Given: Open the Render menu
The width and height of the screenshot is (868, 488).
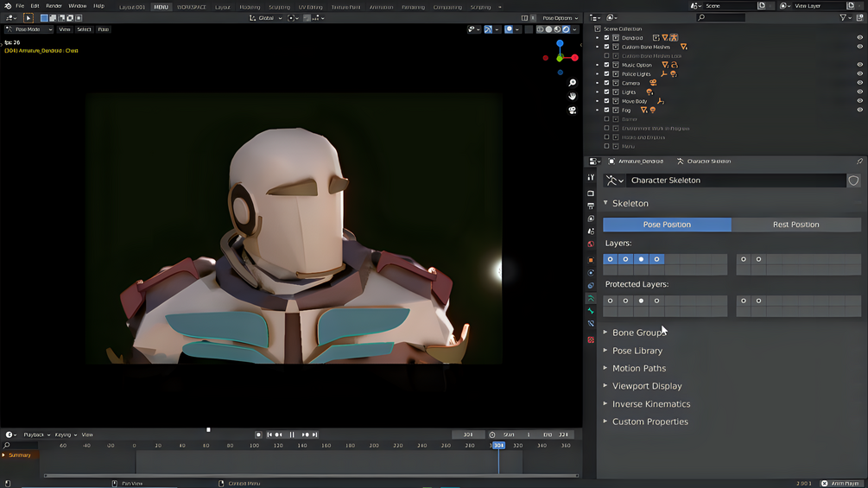Looking at the screenshot, I should pyautogui.click(x=54, y=6).
